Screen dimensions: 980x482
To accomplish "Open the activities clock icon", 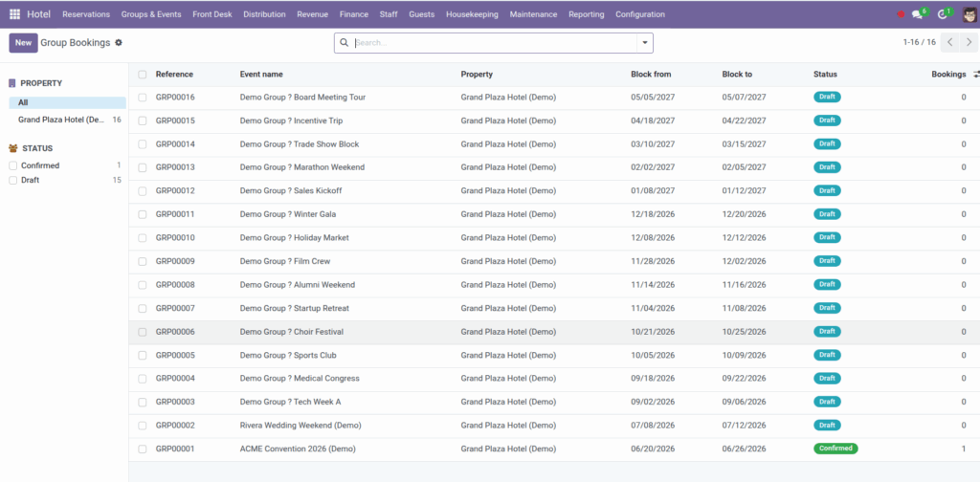I will tap(945, 13).
